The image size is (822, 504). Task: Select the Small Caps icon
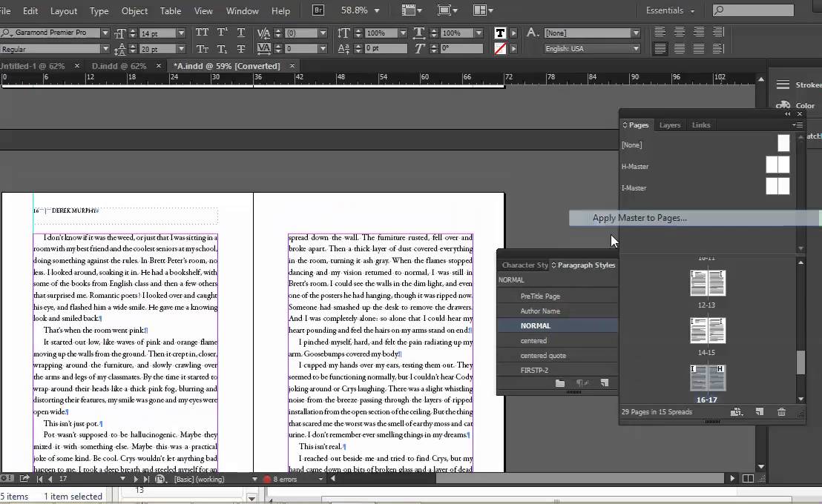click(x=203, y=49)
